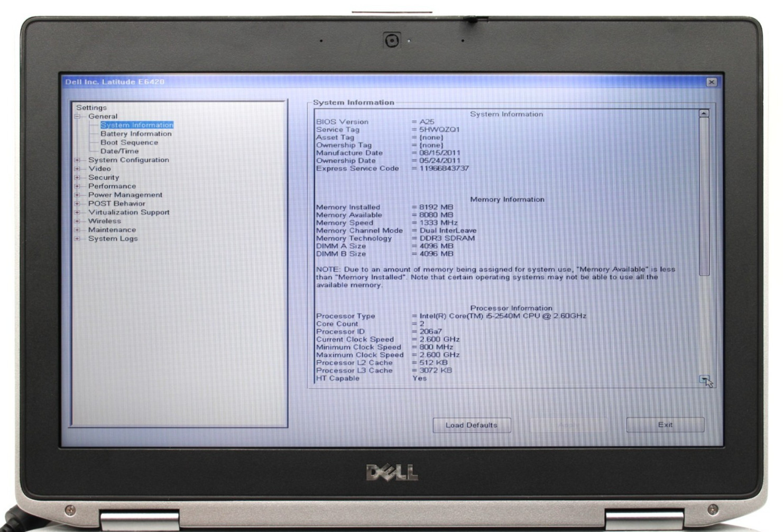The image size is (783, 532).
Task: Select the Video label in tree
Action: pos(99,169)
